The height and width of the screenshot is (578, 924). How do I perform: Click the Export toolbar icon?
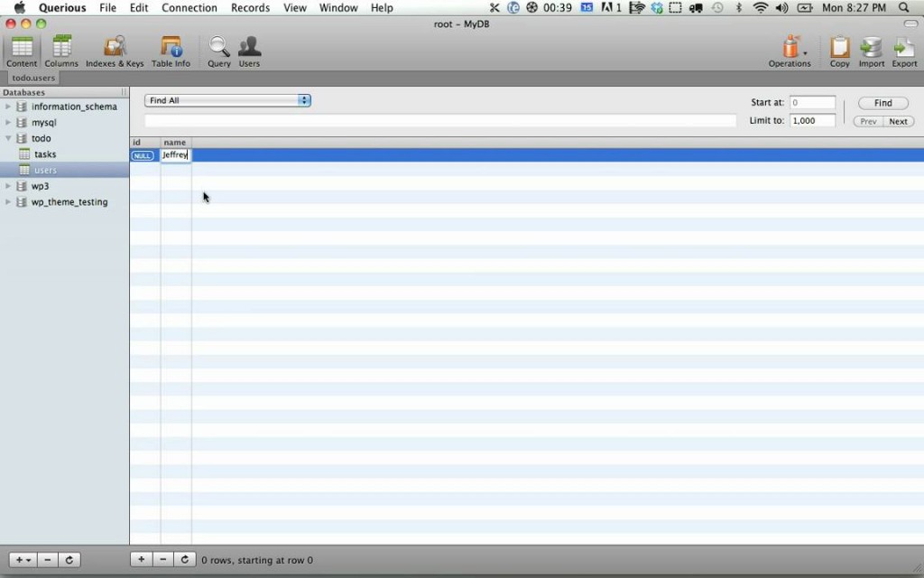coord(904,51)
